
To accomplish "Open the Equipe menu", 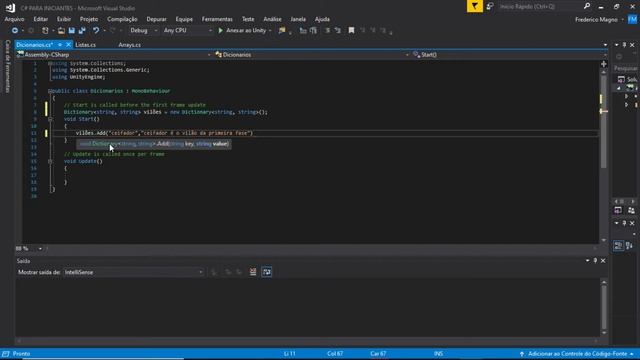I will (184, 19).
